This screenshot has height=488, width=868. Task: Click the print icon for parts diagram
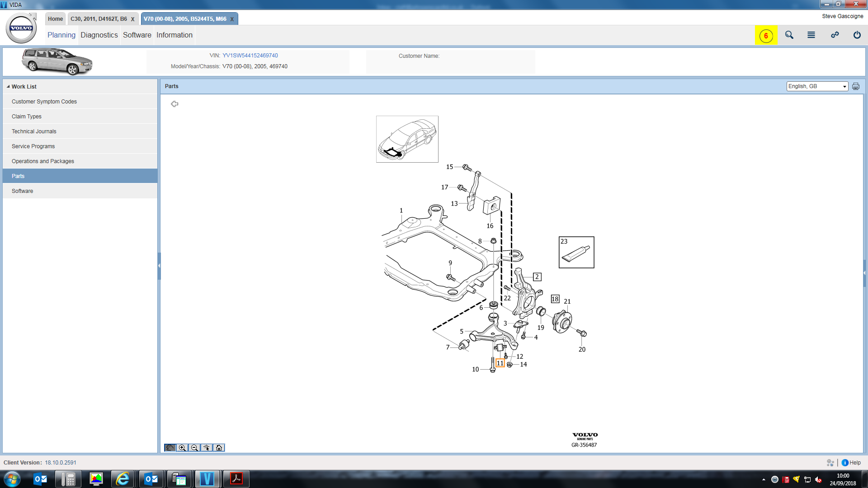pos(856,86)
